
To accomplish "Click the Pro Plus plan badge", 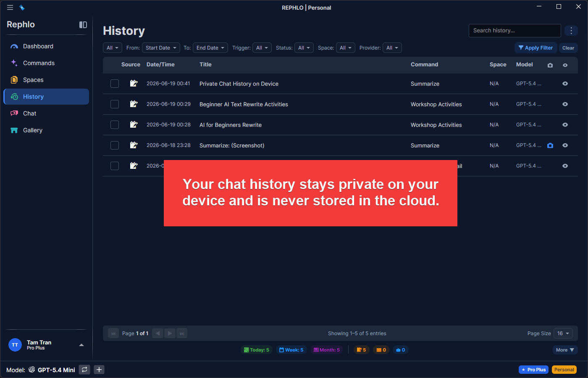I will point(533,370).
